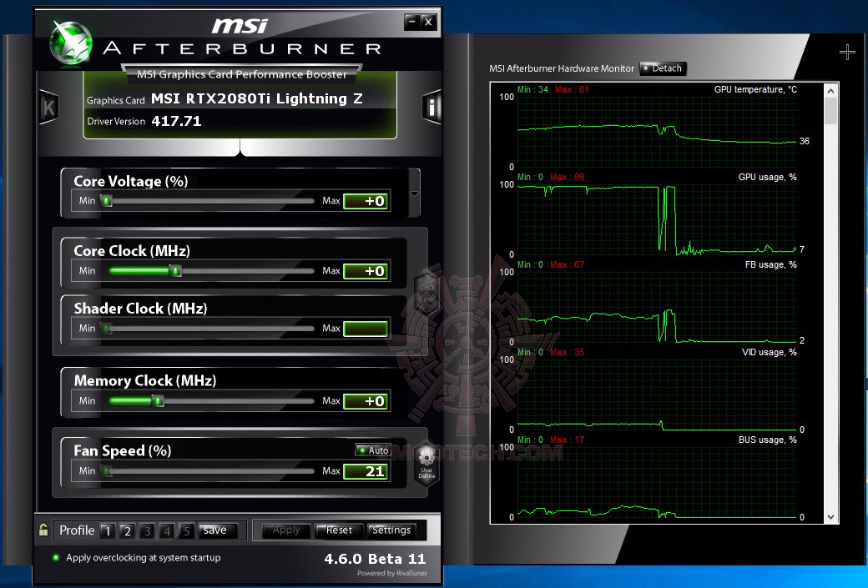Click the Core Clock slider handle
This screenshot has height=588, width=868.
176,270
